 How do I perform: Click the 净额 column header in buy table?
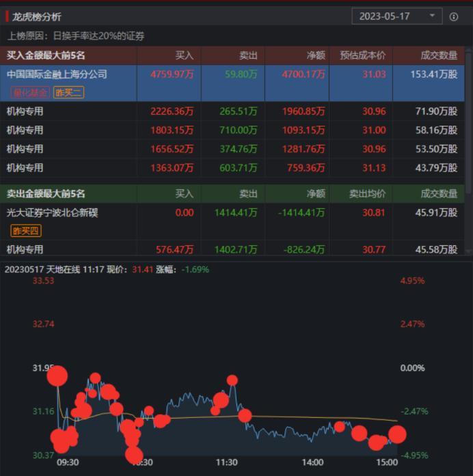click(315, 55)
